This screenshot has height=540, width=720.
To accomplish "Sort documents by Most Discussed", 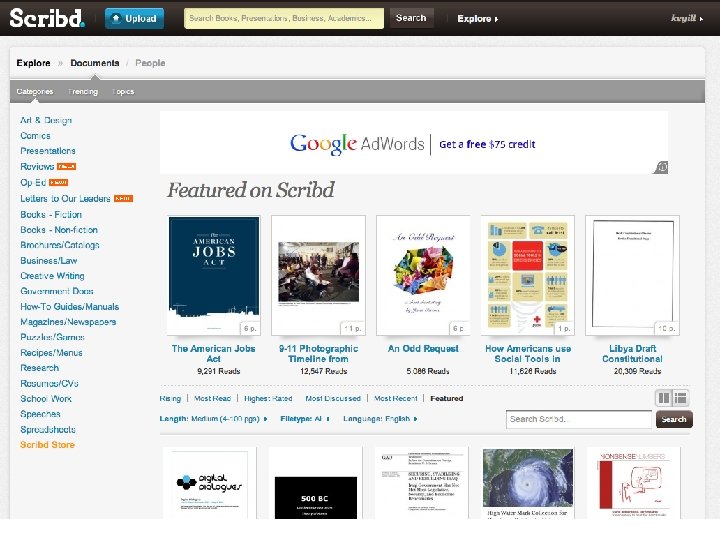I will pos(333,398).
